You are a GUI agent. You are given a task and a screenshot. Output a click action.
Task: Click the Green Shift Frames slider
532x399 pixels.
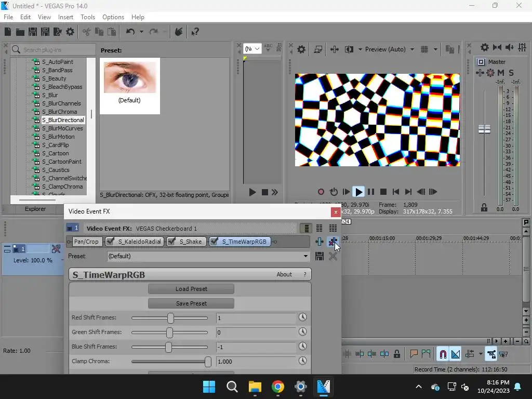170,332
